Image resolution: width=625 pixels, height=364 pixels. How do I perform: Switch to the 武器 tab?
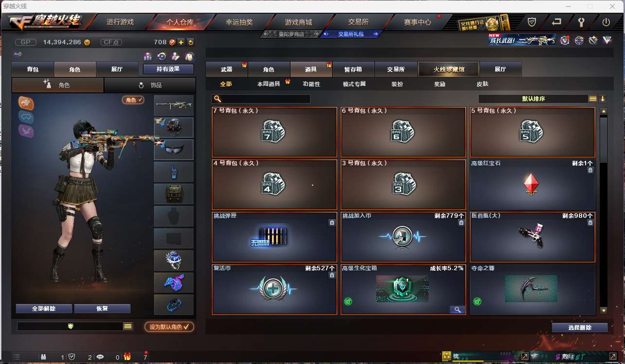(226, 69)
